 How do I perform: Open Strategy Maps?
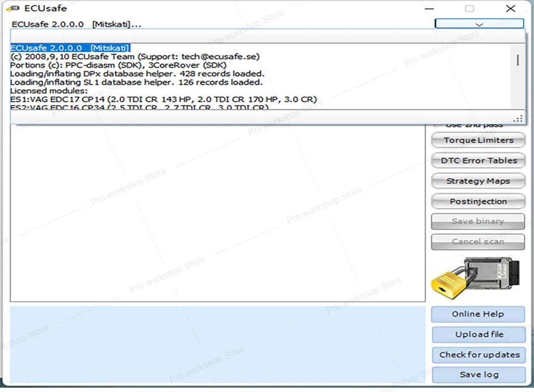478,181
